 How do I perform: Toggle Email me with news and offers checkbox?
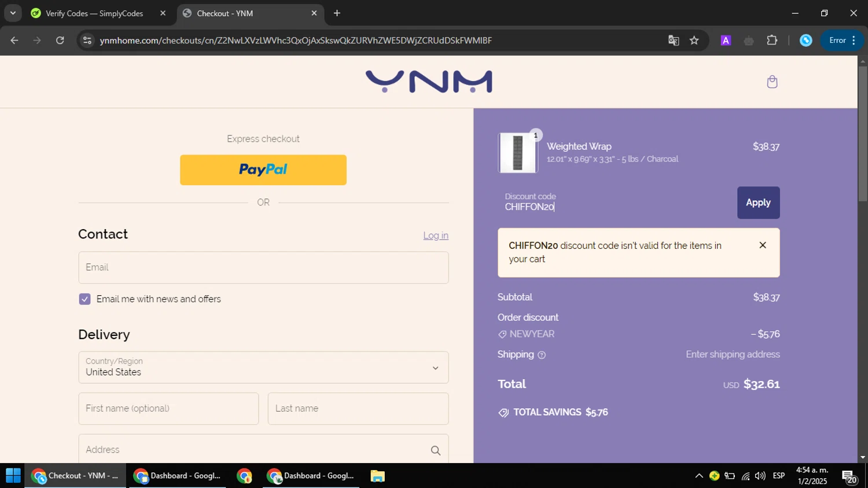pos(84,299)
